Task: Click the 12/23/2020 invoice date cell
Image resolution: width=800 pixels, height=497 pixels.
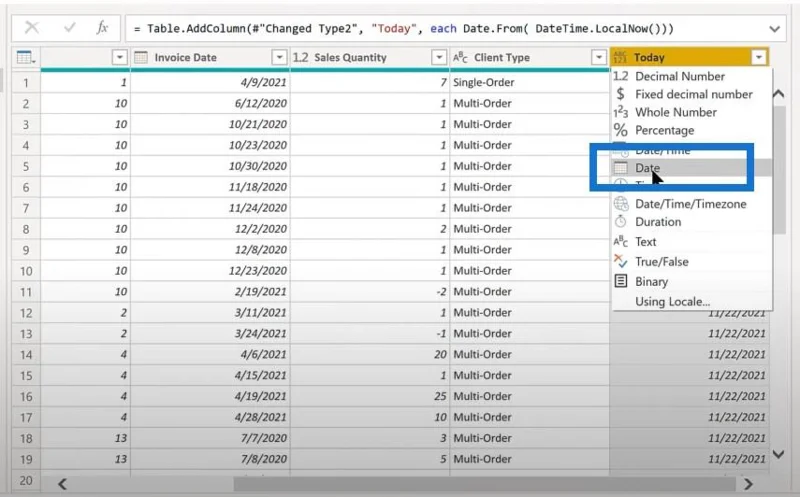Action: (210, 271)
